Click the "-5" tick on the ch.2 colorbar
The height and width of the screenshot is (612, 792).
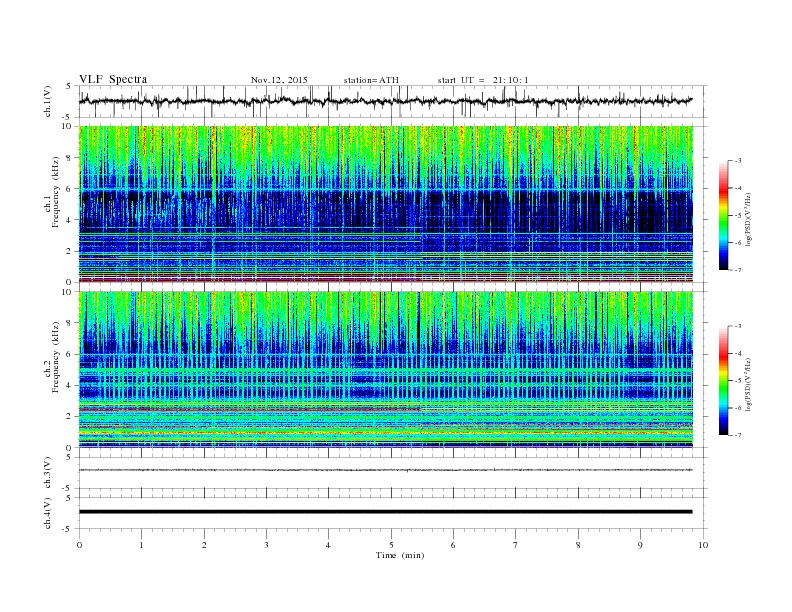pyautogui.click(x=738, y=381)
